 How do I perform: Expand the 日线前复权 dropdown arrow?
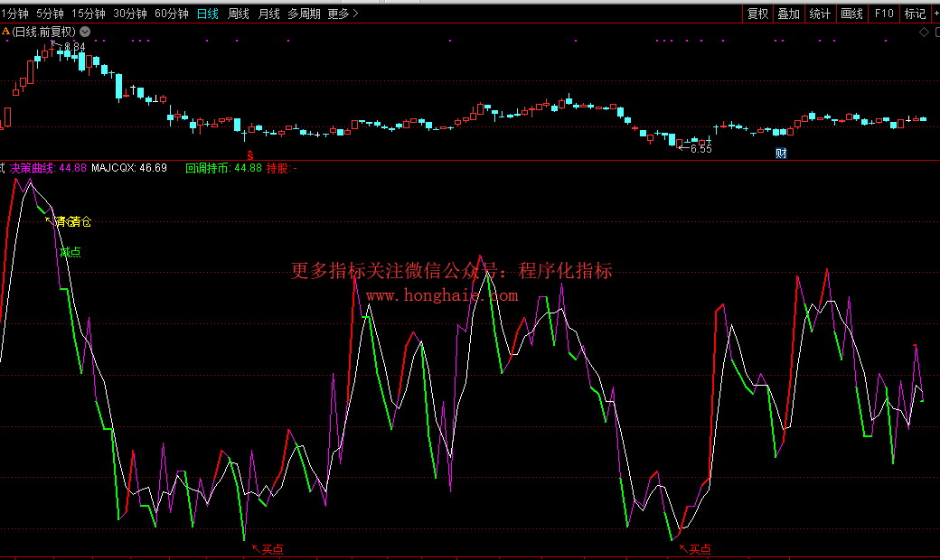pyautogui.click(x=85, y=32)
